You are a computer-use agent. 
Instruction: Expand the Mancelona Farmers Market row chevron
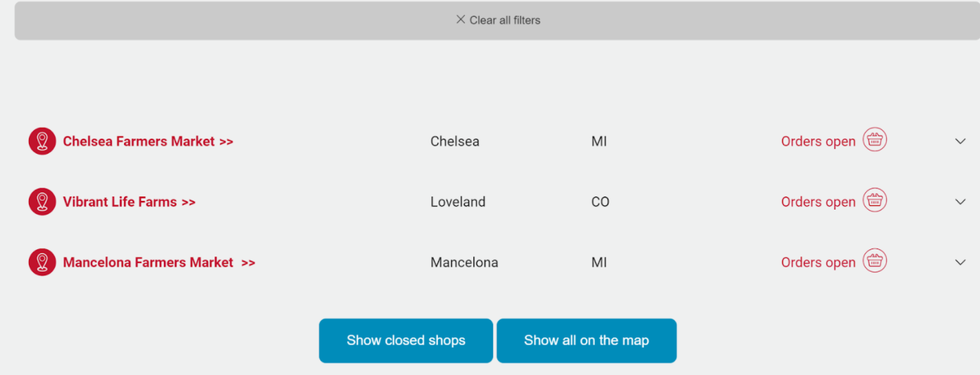pos(960,263)
